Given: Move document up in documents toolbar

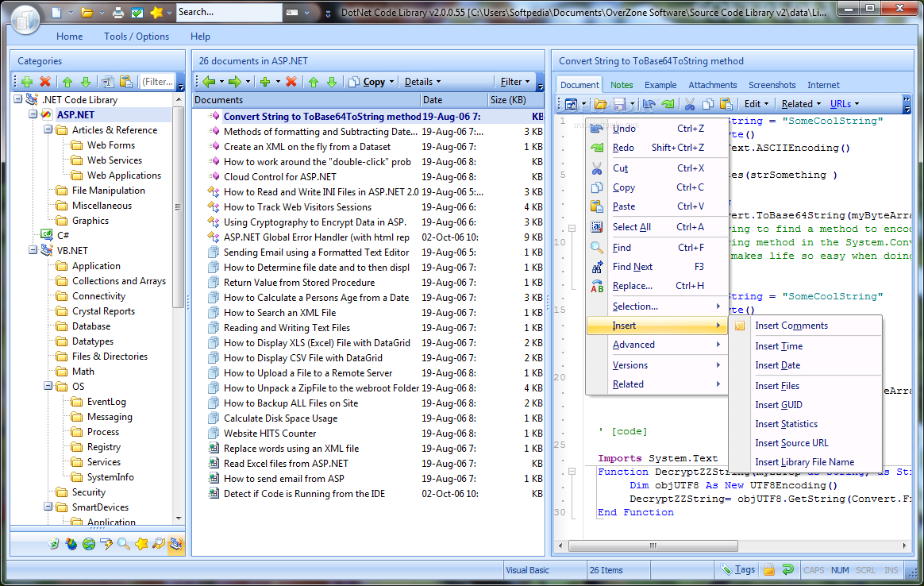Looking at the screenshot, I should coord(314,81).
